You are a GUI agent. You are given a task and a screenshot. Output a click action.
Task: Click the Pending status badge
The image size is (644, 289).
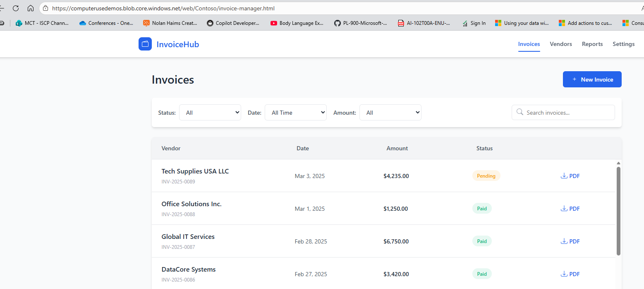pyautogui.click(x=486, y=176)
